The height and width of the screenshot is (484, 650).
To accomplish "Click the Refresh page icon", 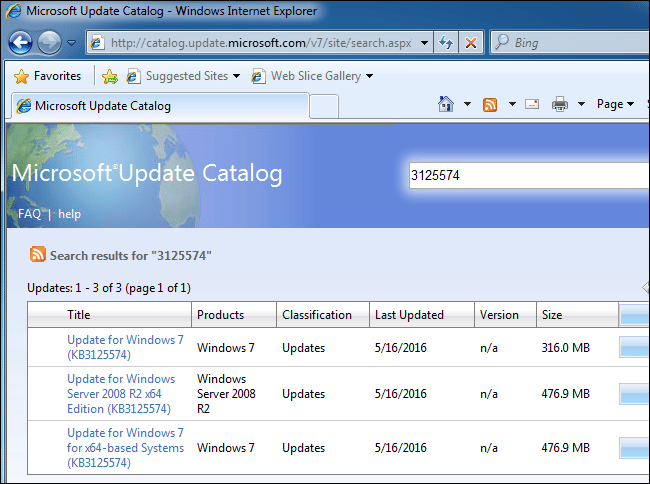I will tap(446, 43).
